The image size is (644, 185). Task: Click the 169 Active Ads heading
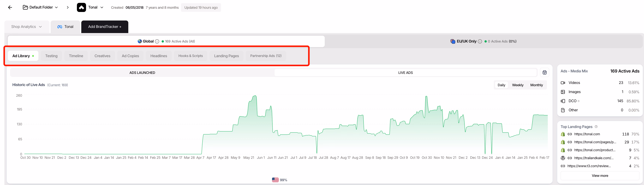[x=625, y=71]
